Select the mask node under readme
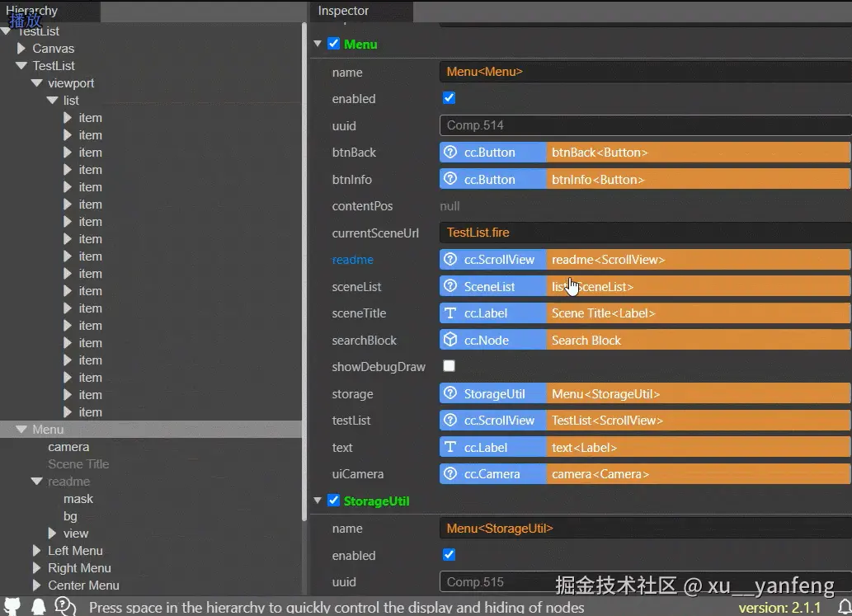 point(78,499)
